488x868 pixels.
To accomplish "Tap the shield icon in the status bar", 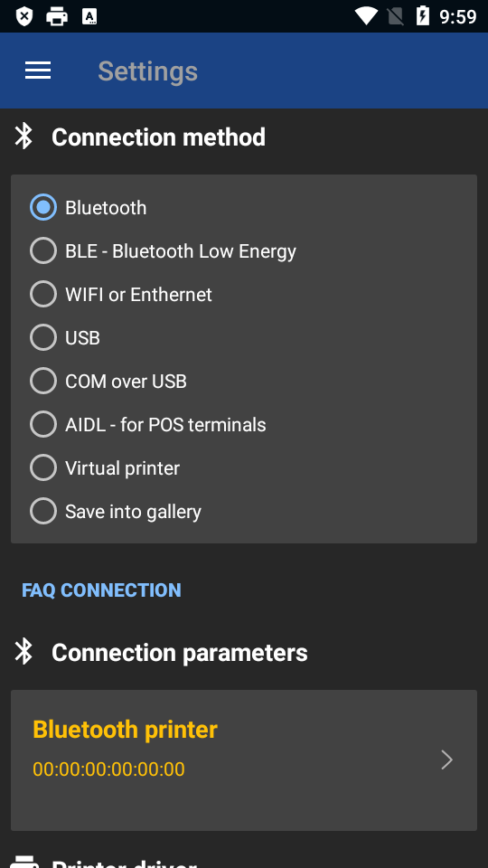I will [23, 16].
